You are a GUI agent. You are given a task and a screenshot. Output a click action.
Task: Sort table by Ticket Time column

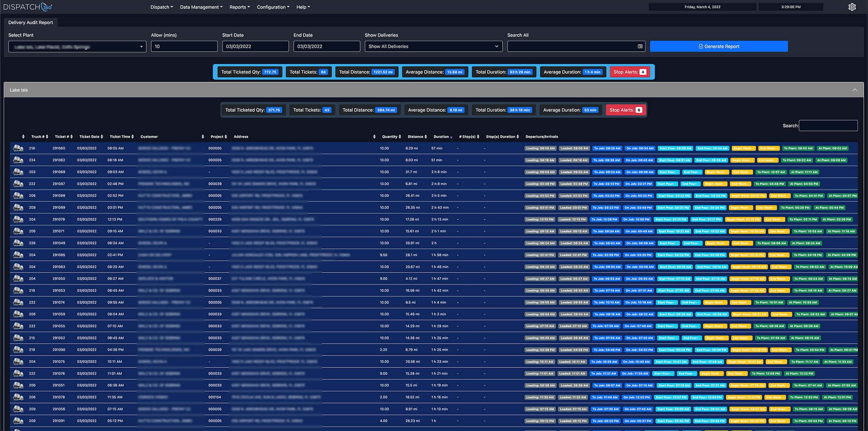122,137
